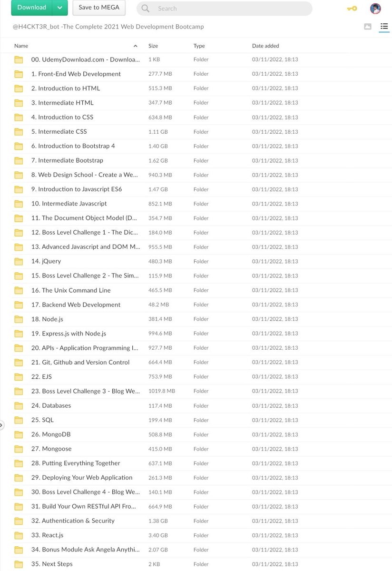The height and width of the screenshot is (571, 392).
Task: Click the golden key icon
Action: coord(352,9)
